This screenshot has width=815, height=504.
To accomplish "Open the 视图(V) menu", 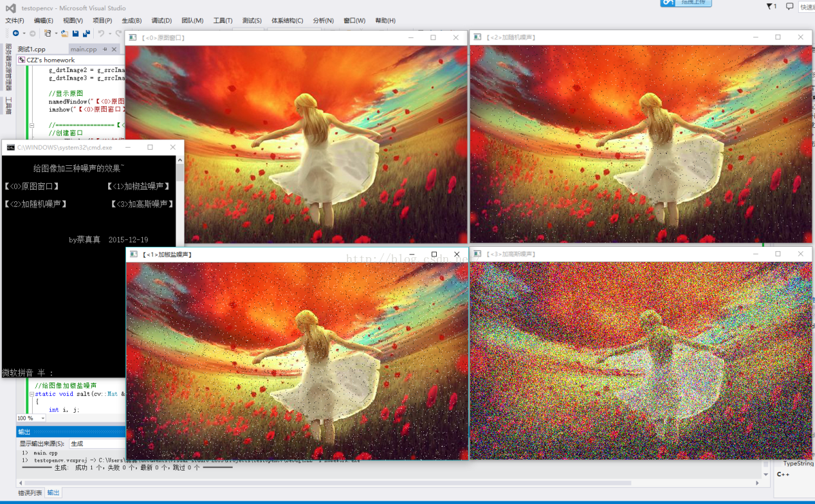I will point(73,21).
